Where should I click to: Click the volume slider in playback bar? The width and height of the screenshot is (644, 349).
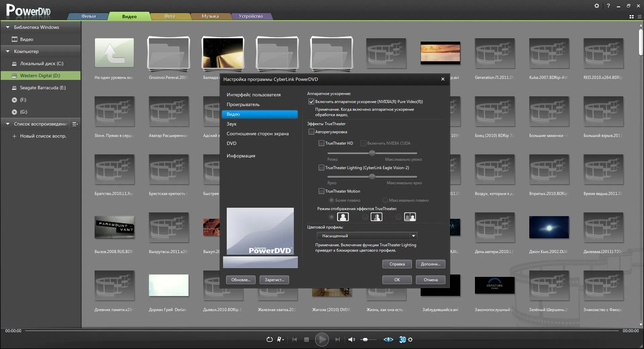click(x=368, y=340)
